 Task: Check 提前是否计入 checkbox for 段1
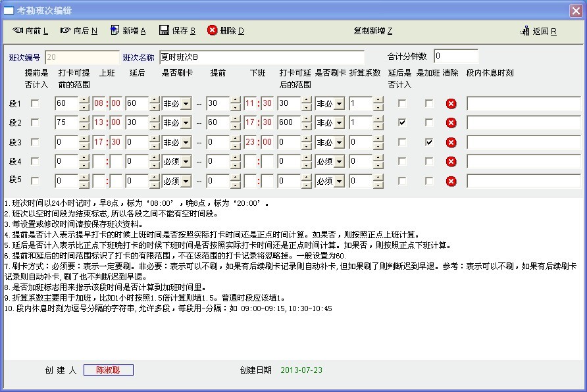(x=35, y=103)
